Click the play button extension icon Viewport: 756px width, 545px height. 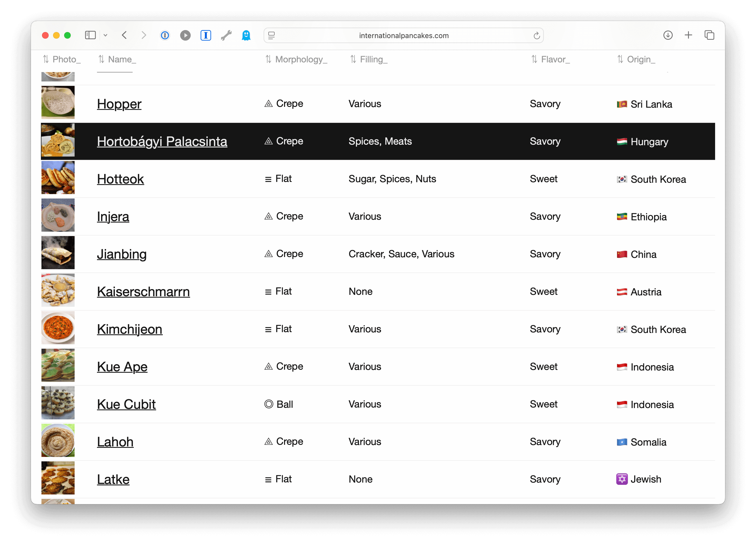[185, 35]
